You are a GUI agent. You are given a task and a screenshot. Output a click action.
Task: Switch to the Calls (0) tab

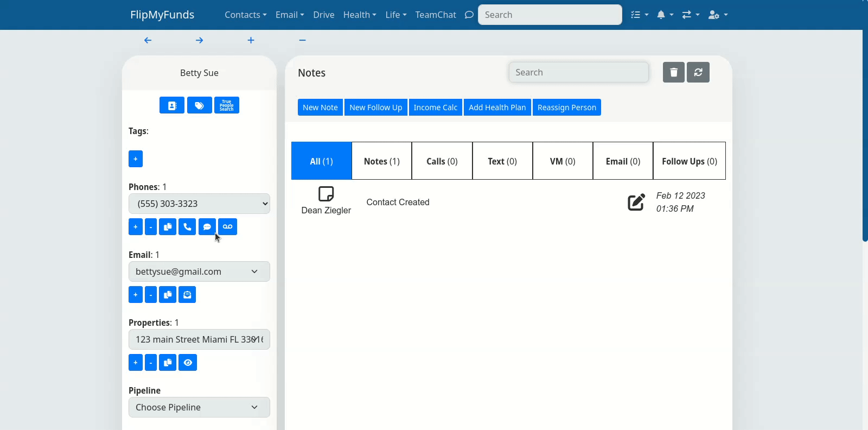coord(442,161)
